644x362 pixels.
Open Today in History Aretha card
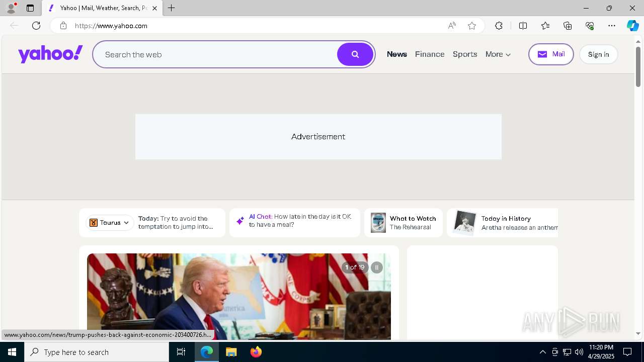point(503,223)
